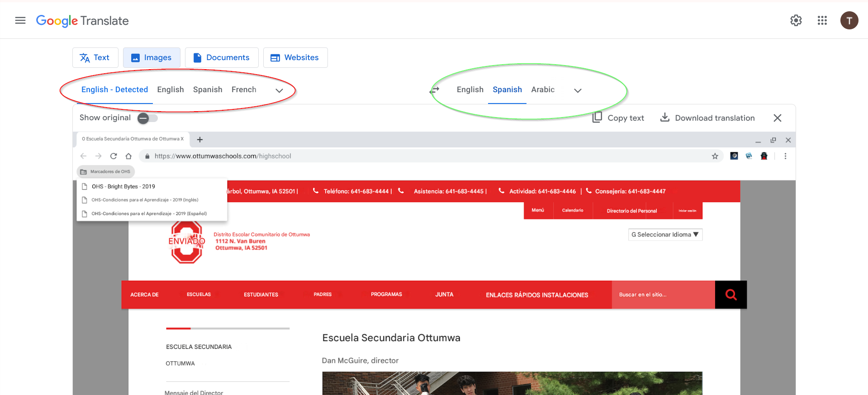This screenshot has width=868, height=395.
Task: Download the translation image
Action: point(707,118)
